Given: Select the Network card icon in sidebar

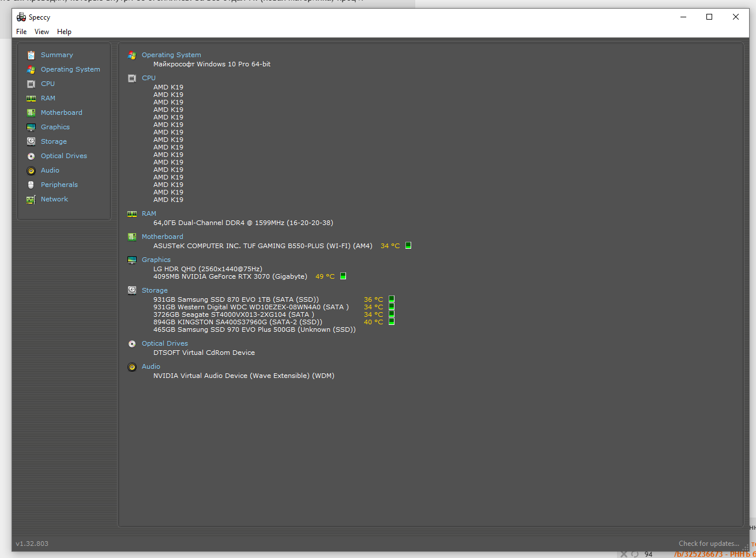Looking at the screenshot, I should point(31,200).
